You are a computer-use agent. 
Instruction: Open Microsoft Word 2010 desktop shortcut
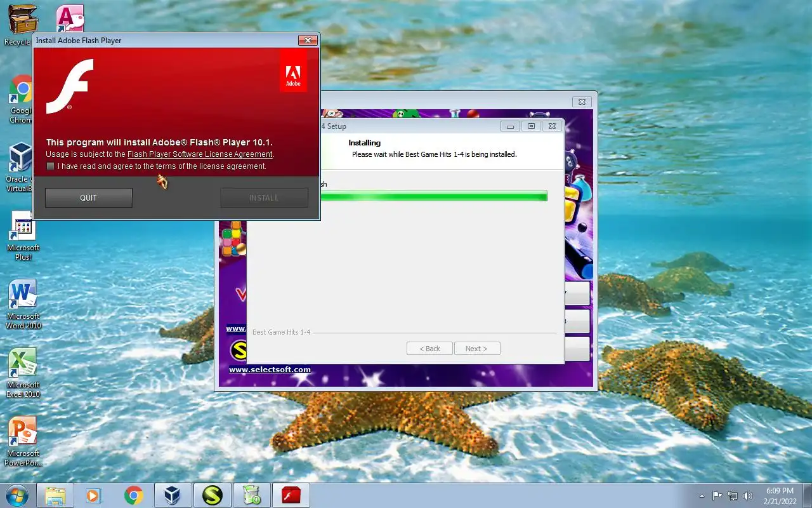click(23, 305)
